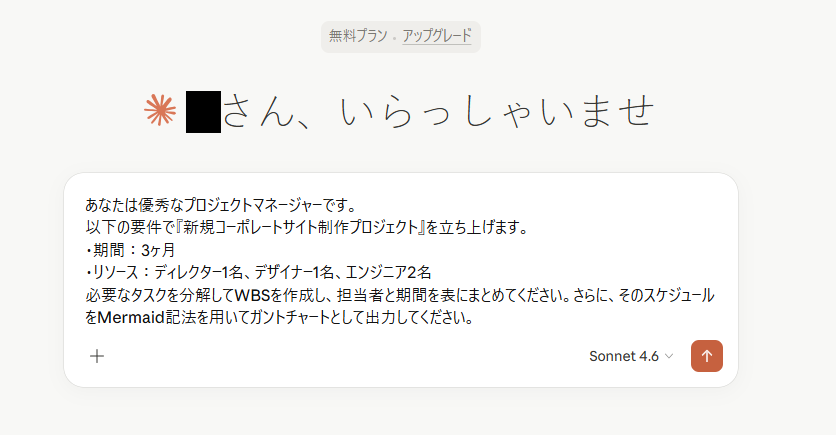Place cursor on word WBS in prompt

click(x=252, y=295)
